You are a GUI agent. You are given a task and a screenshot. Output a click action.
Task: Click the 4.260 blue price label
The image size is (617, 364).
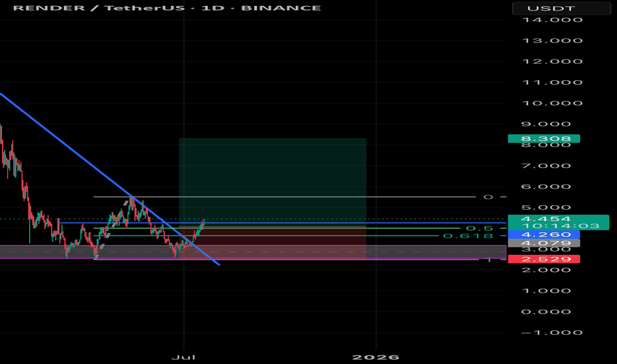coord(544,234)
